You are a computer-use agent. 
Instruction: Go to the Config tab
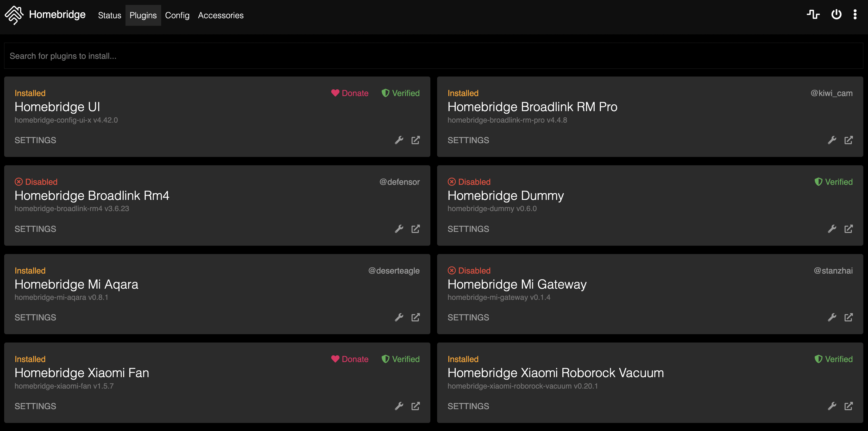(x=177, y=16)
